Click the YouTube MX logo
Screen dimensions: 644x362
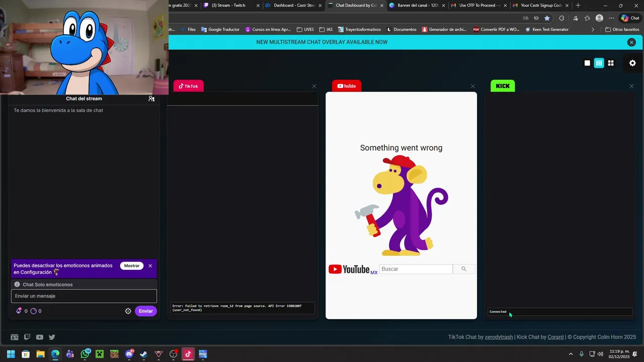point(353,269)
